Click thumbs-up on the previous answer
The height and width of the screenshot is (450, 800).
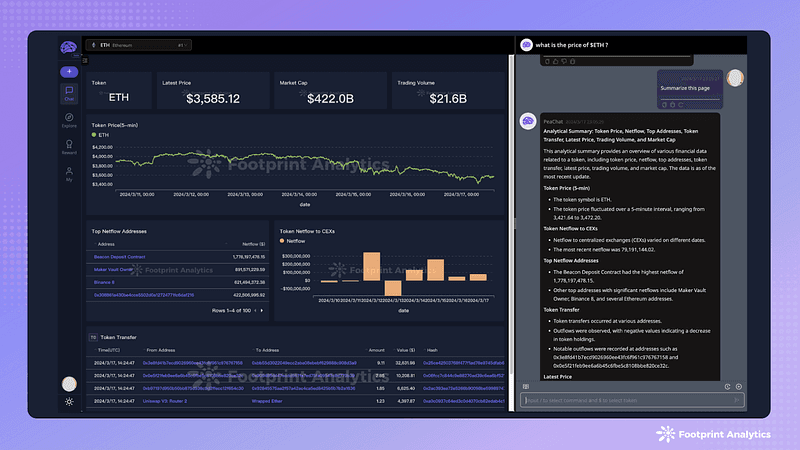click(556, 61)
